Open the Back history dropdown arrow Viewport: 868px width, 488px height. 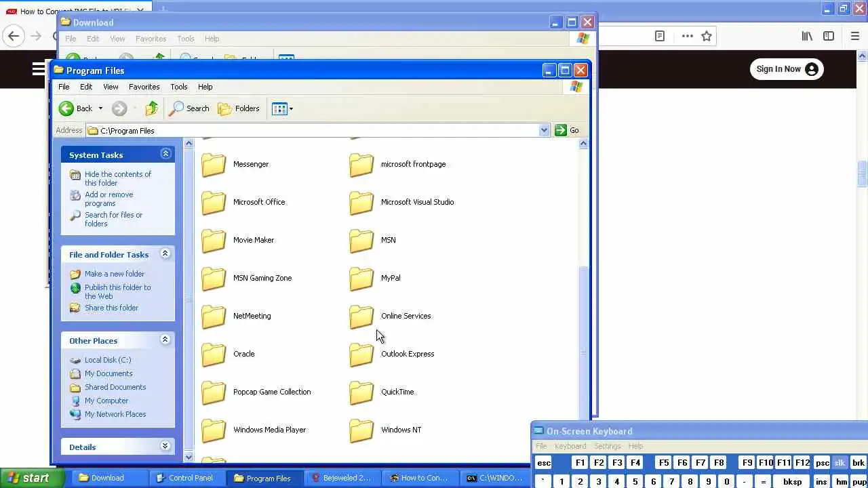click(x=100, y=108)
